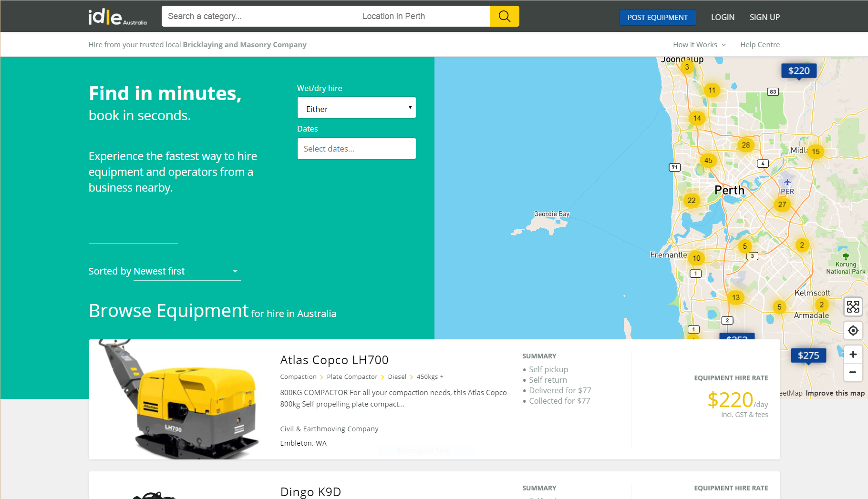Click the Location in Perth field
868x499 pixels.
pyautogui.click(x=423, y=16)
